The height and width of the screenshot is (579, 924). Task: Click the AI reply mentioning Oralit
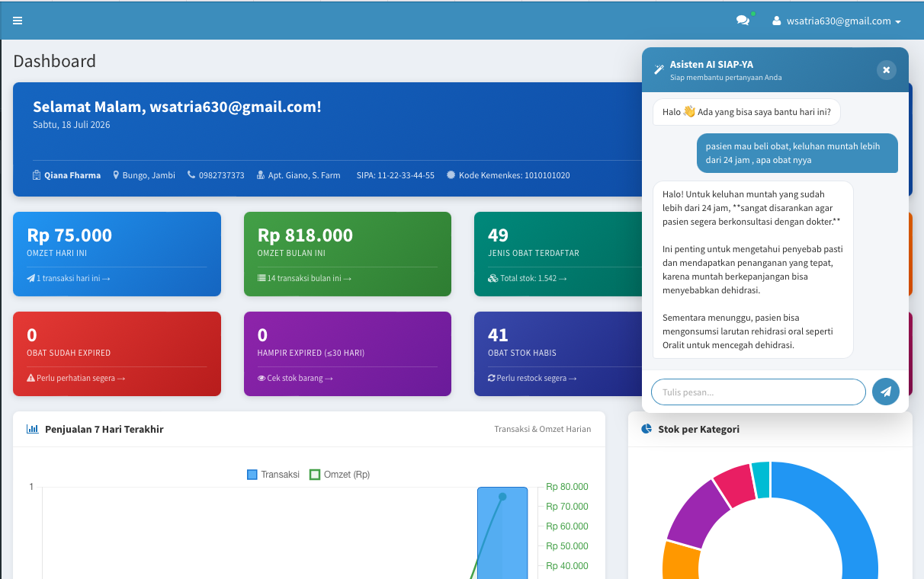753,270
